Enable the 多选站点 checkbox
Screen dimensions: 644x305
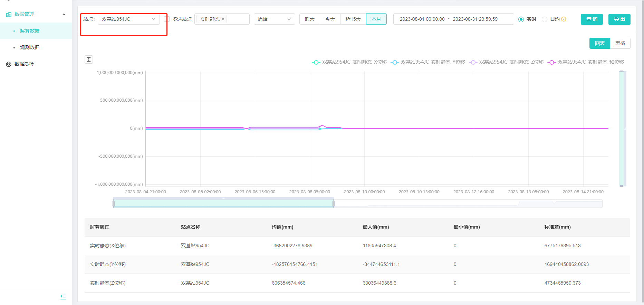[x=167, y=19]
